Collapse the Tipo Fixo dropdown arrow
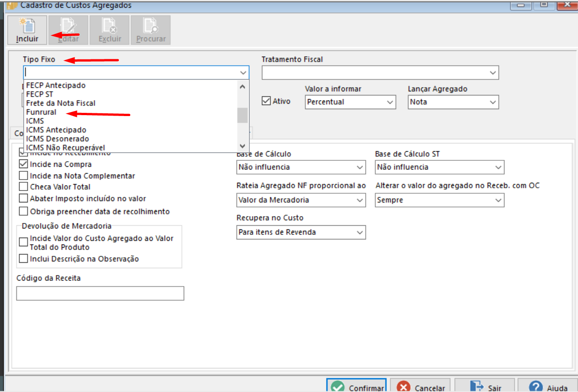Image resolution: width=578 pixels, height=392 pixels. [x=243, y=73]
